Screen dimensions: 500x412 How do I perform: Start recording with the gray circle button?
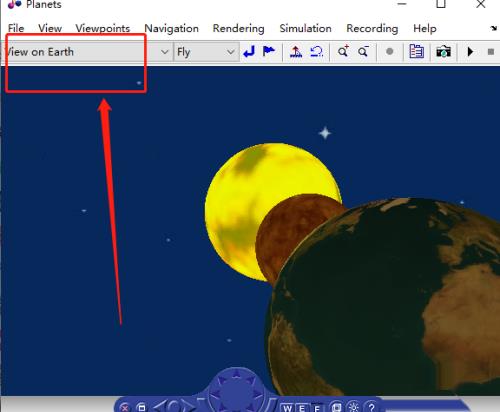[x=389, y=52]
